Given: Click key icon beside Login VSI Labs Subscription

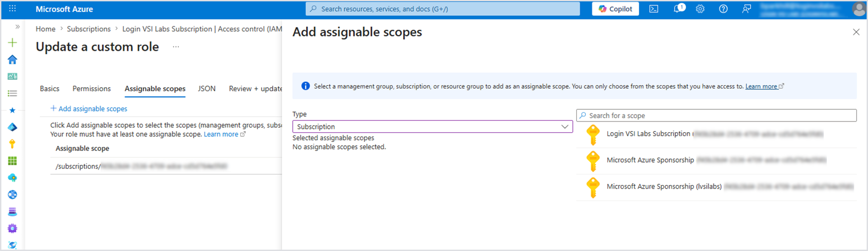Looking at the screenshot, I should (593, 135).
